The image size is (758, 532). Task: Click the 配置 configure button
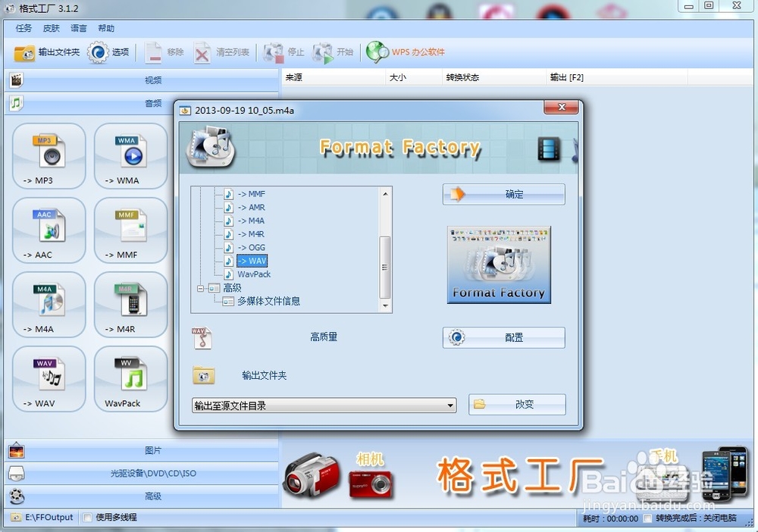(503, 338)
